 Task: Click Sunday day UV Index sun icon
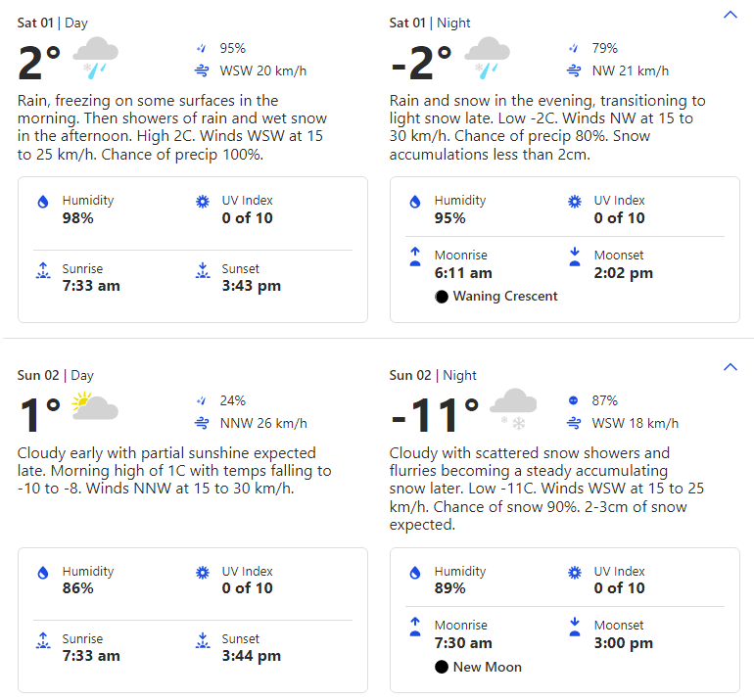[203, 573]
